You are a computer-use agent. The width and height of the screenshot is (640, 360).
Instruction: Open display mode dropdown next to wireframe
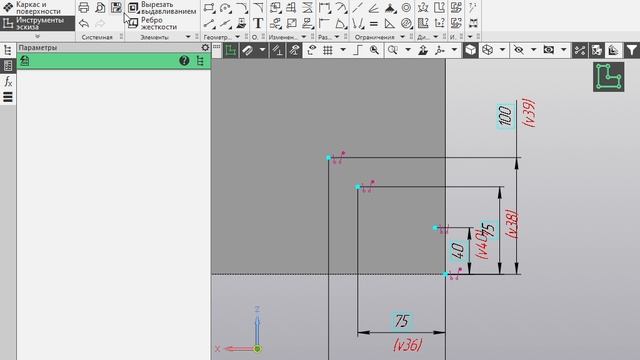click(502, 50)
